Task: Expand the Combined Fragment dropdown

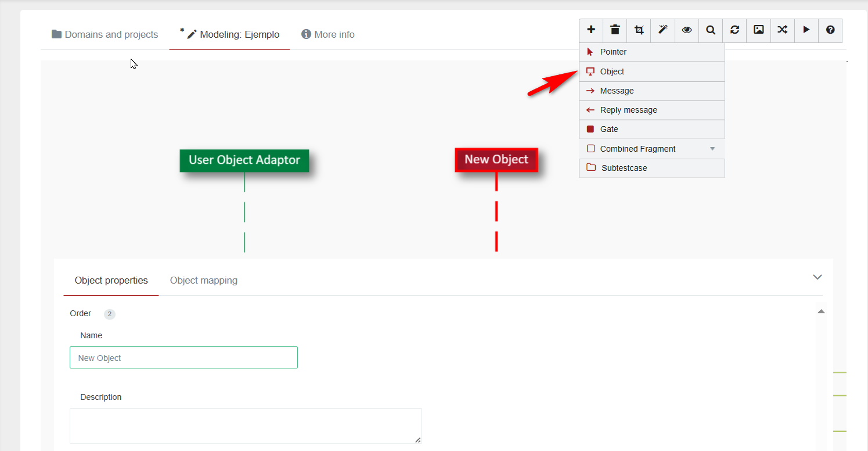Action: (712, 149)
